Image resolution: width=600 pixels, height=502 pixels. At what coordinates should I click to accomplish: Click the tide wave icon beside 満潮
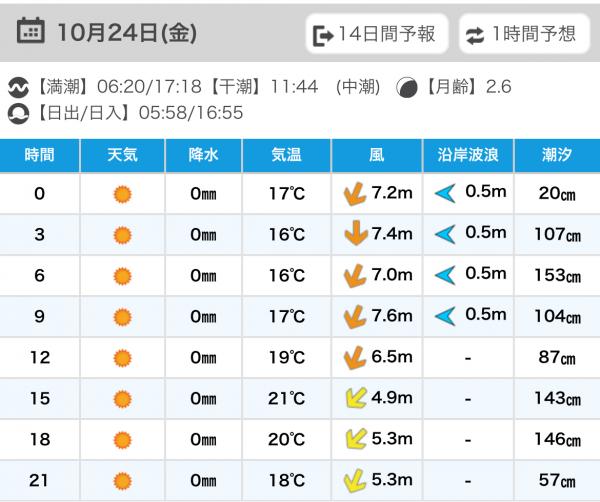tap(17, 87)
